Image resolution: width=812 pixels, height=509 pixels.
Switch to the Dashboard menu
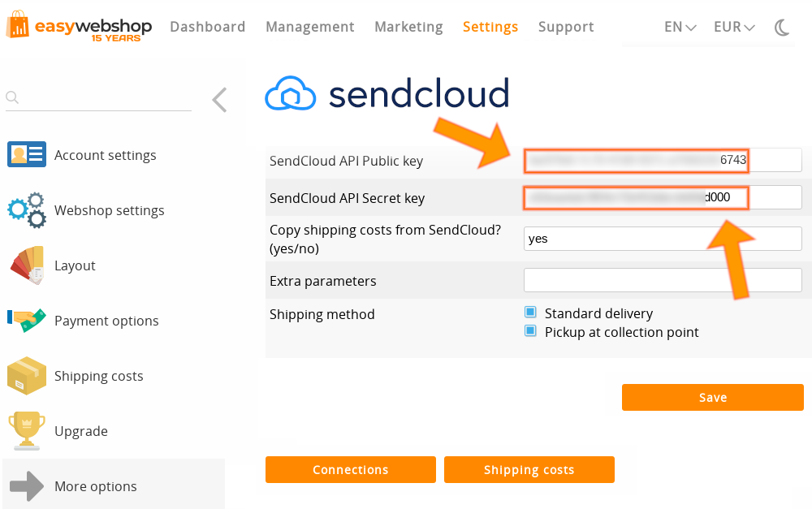click(x=207, y=27)
